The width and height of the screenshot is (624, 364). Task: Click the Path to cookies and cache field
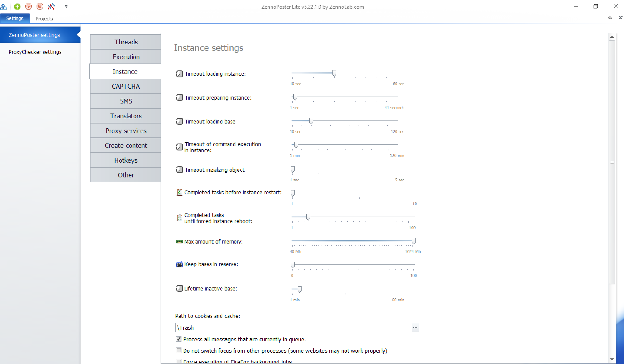(x=294, y=328)
